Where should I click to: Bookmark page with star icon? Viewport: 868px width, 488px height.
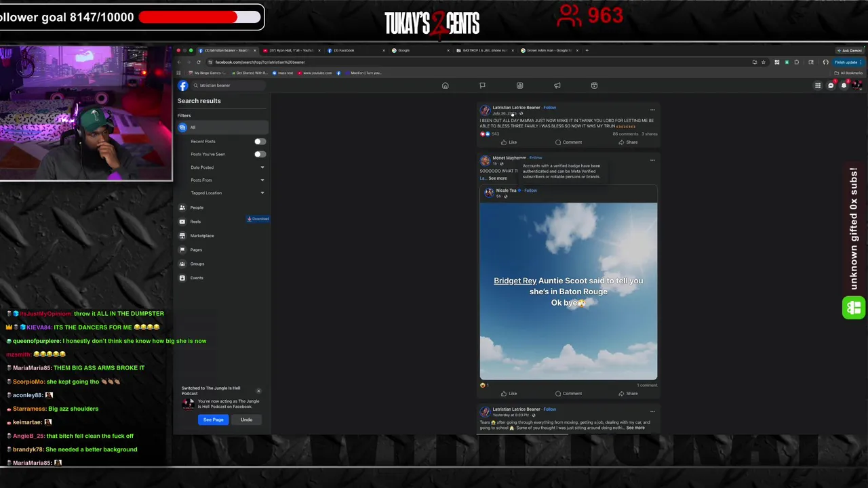(x=764, y=62)
